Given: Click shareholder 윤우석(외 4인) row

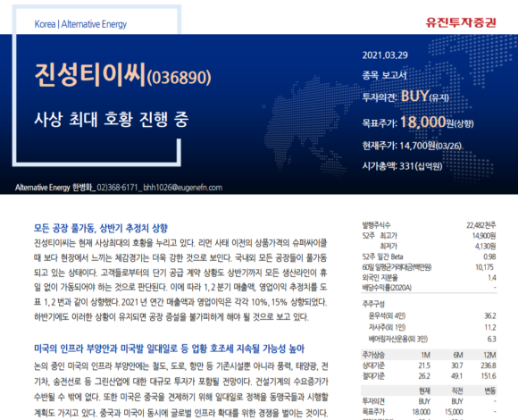Looking at the screenshot, I should 432,316.
